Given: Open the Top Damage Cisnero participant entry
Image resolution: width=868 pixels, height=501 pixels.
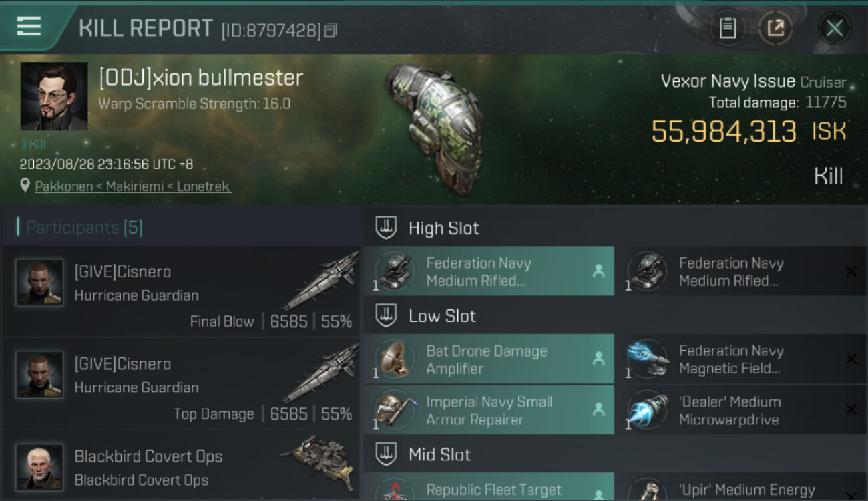Looking at the screenshot, I should [181, 383].
